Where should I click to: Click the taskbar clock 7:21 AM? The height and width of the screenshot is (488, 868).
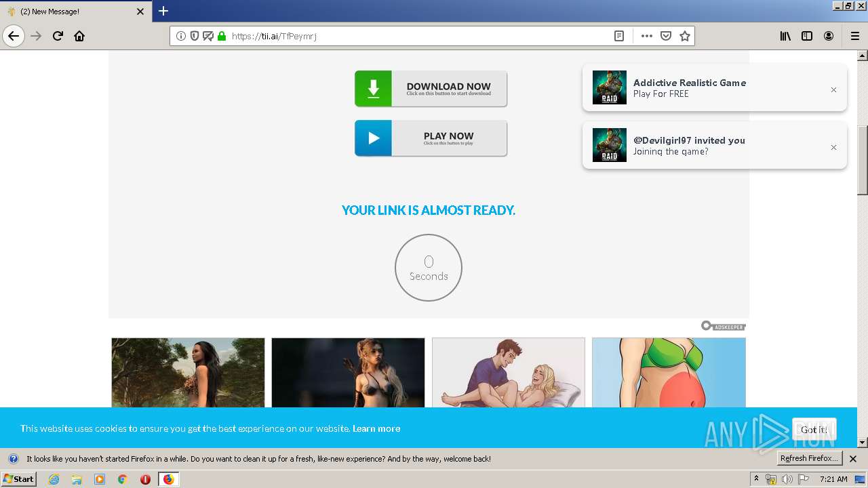833,479
